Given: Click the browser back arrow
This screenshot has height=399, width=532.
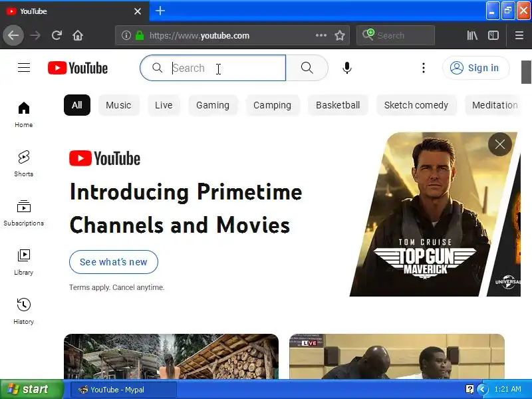Looking at the screenshot, I should pyautogui.click(x=13, y=35).
